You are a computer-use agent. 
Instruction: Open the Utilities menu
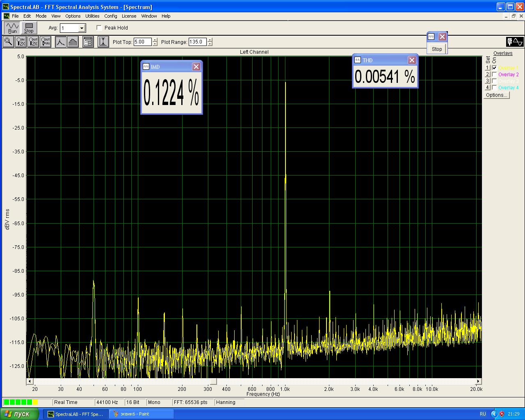92,16
